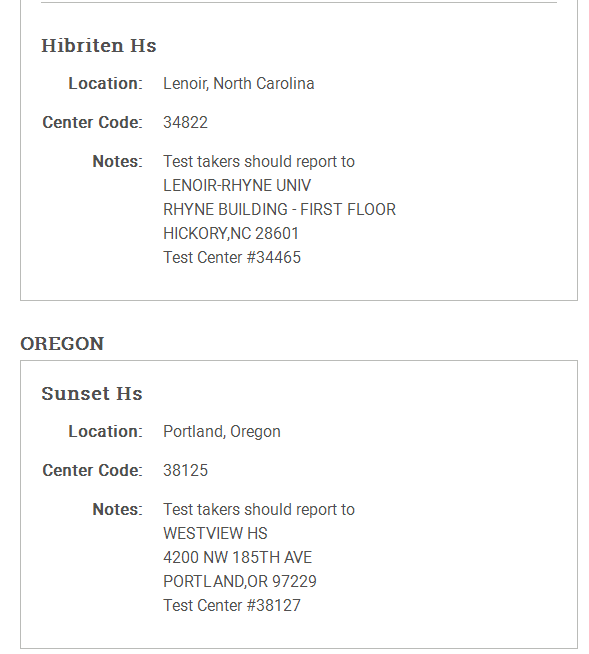The width and height of the screenshot is (589, 654).
Task: Click Location label under Hibriten Hs
Action: (106, 83)
